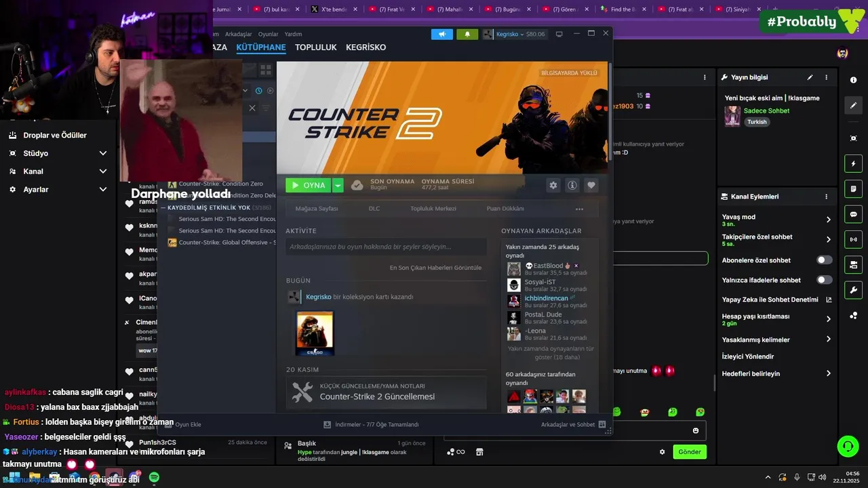Image resolution: width=868 pixels, height=488 pixels.
Task: Open Yayın bilgisi panel options menu
Action: click(x=826, y=77)
